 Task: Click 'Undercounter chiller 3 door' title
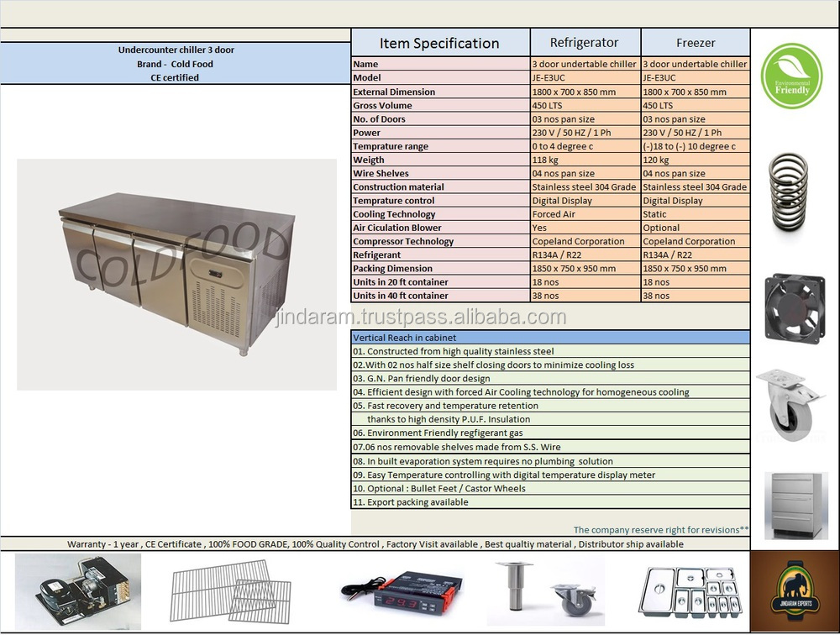click(x=176, y=50)
